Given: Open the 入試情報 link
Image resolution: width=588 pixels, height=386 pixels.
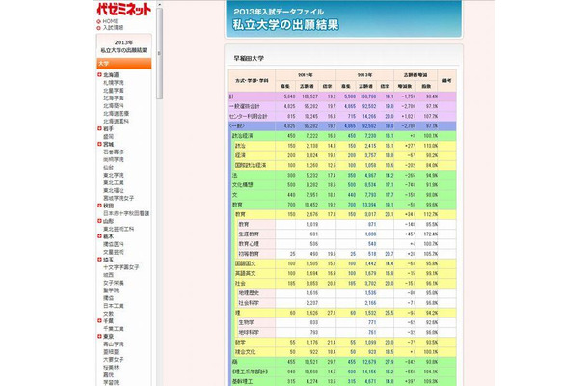Looking at the screenshot, I should click(x=113, y=28).
